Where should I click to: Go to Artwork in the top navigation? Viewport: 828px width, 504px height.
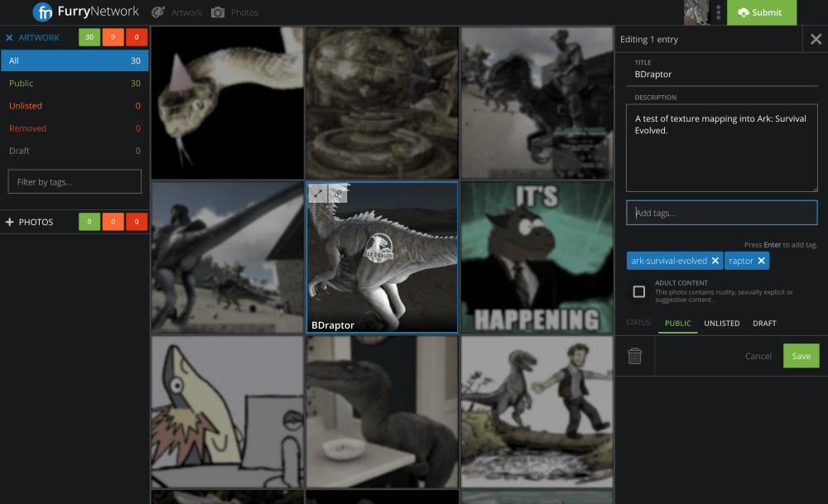(177, 12)
